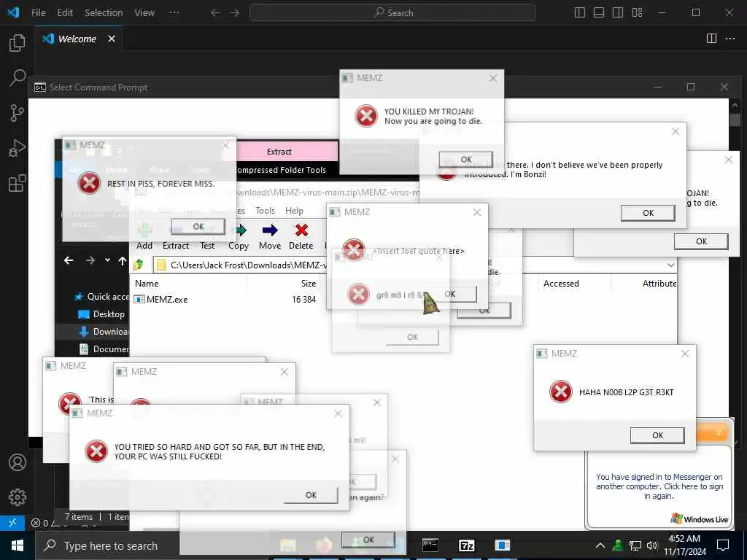Close the Insert Joel quote dialog
Screen dimensions: 747x560
pos(477,212)
